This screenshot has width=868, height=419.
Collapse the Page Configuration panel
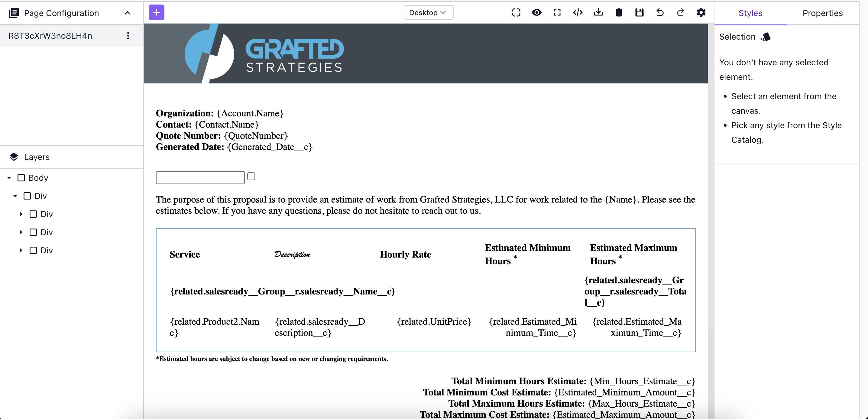(x=127, y=13)
